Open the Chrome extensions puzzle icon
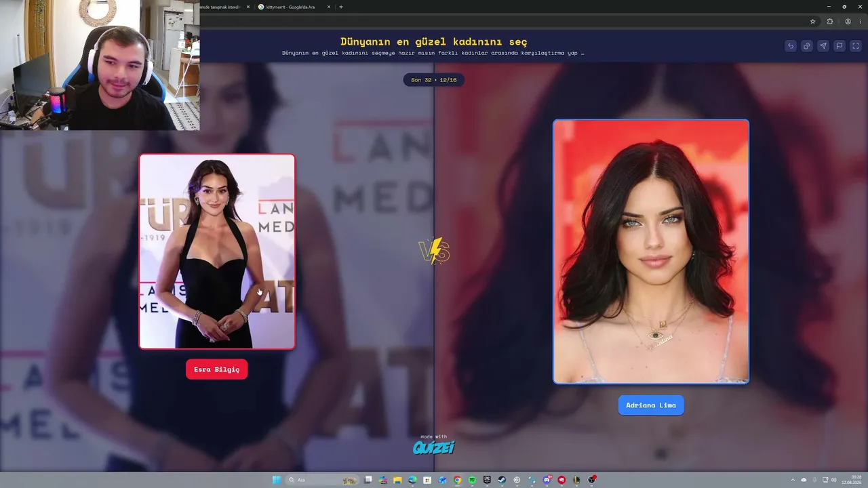Viewport: 868px width, 488px height. [830, 21]
